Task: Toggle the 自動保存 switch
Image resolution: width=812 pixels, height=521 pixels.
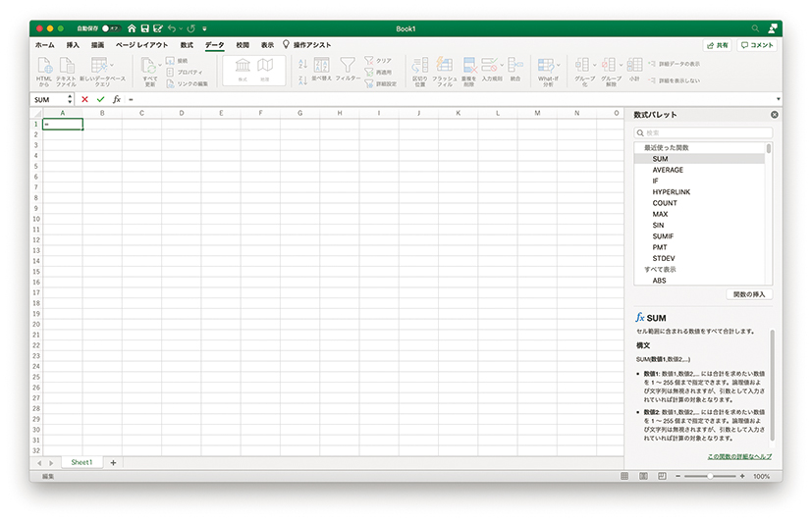Action: [110, 29]
